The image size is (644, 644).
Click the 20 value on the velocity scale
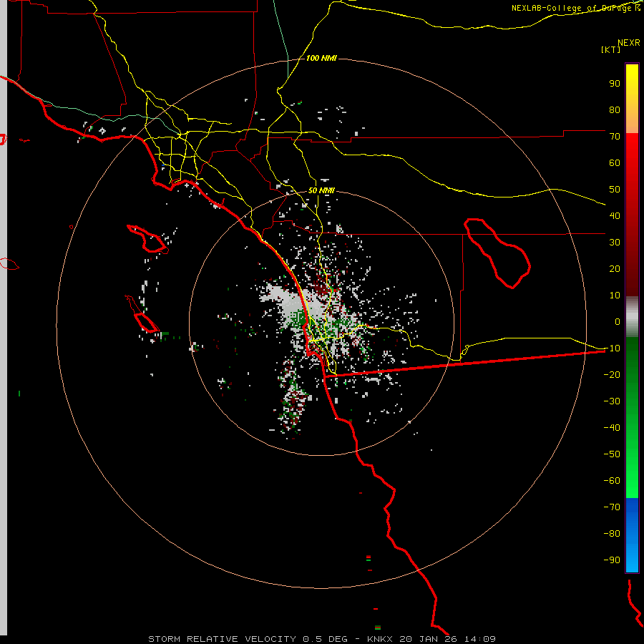pyautogui.click(x=615, y=268)
